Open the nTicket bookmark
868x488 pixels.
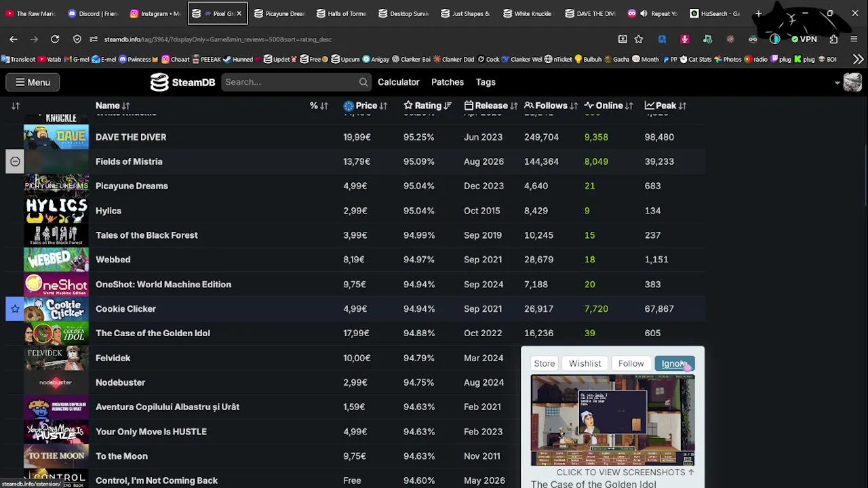[558, 59]
